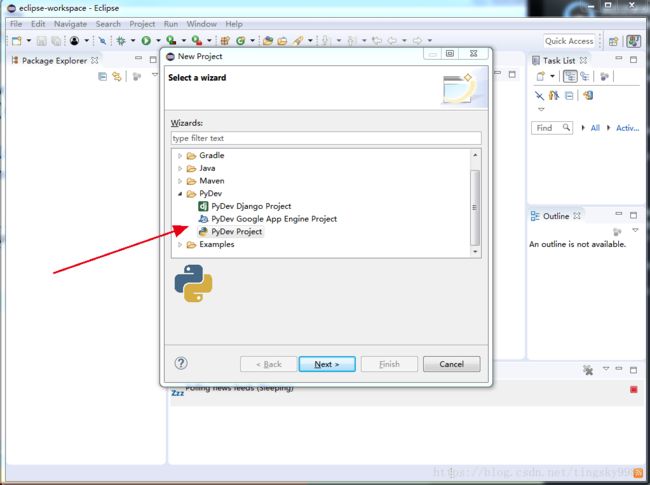Open Outline view menu triangle
Screen dimensions: 650x485
point(635,230)
